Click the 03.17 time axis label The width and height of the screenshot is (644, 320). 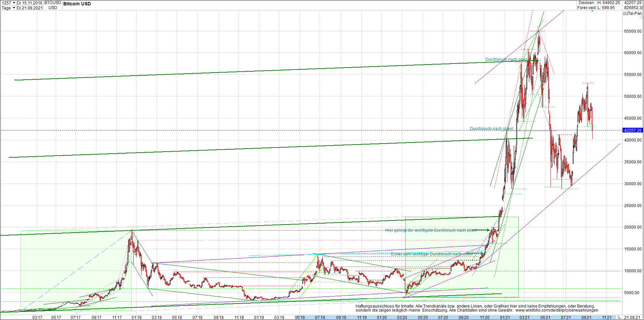pos(37,317)
